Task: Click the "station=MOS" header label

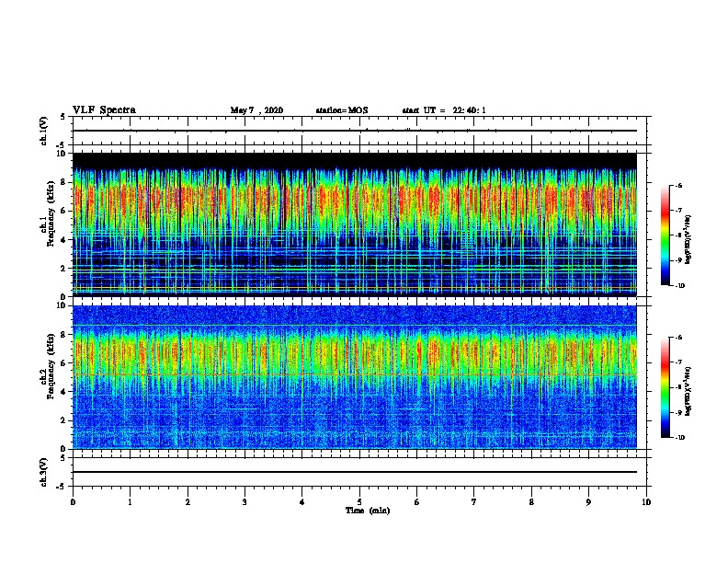Action: pos(342,110)
